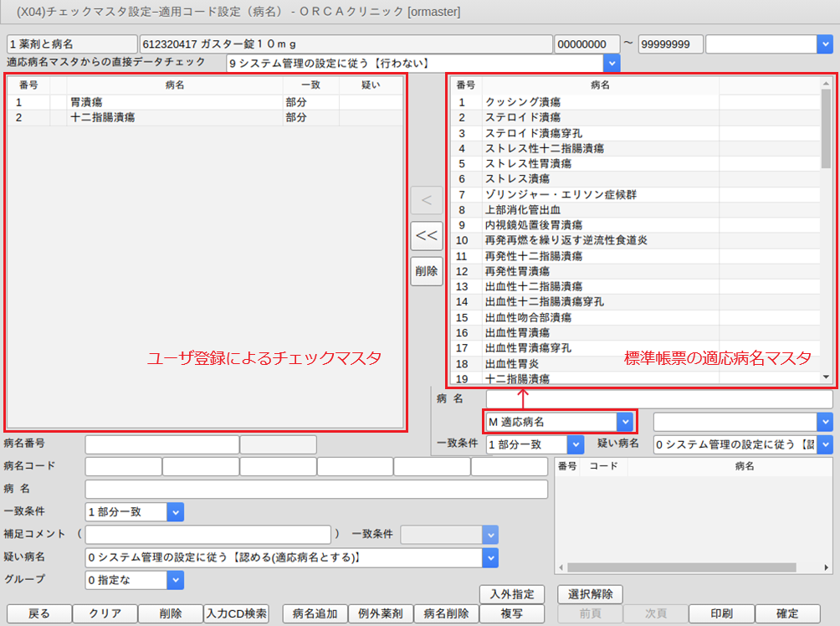Open the グループ '0 指定な' dropdown
The width and height of the screenshot is (840, 626).
pos(175,579)
